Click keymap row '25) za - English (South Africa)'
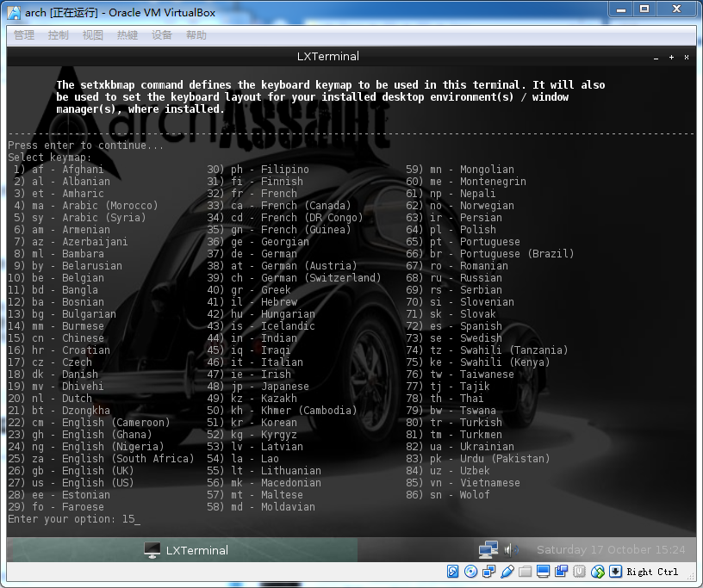This screenshot has width=703, height=588. (x=101, y=459)
